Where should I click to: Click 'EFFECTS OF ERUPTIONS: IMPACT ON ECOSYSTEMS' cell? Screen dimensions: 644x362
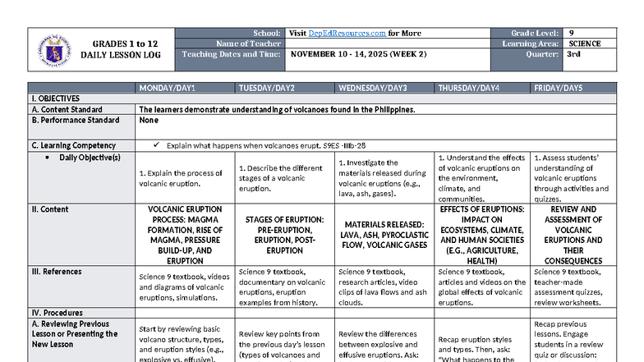[482, 235]
